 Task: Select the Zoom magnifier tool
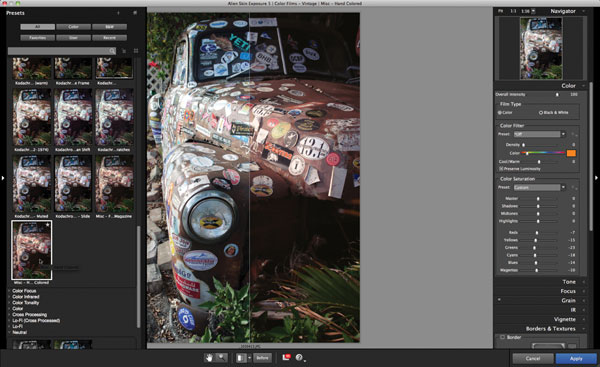pos(221,358)
